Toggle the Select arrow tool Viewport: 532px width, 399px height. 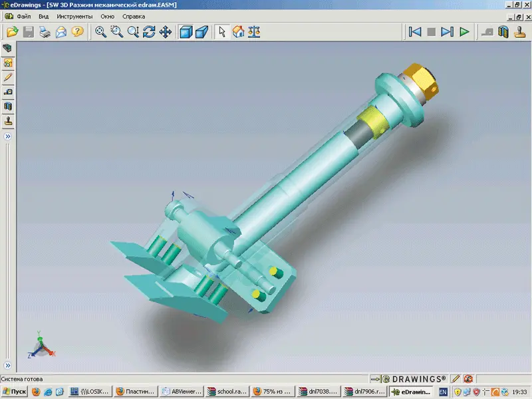[x=222, y=31]
